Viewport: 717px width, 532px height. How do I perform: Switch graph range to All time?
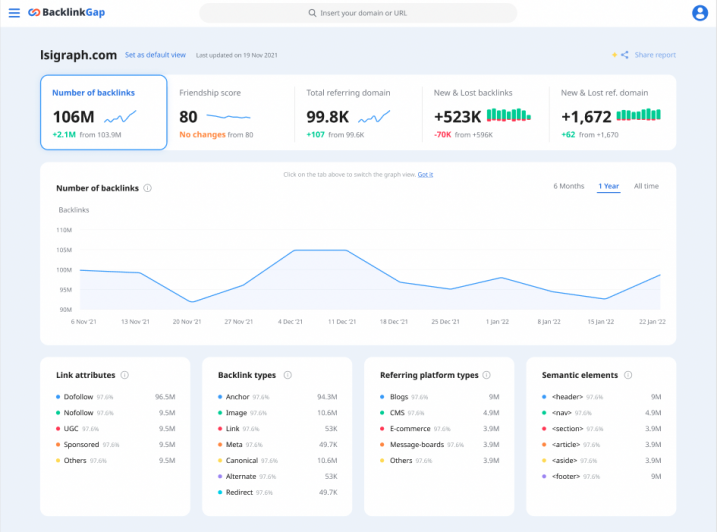pyautogui.click(x=646, y=186)
